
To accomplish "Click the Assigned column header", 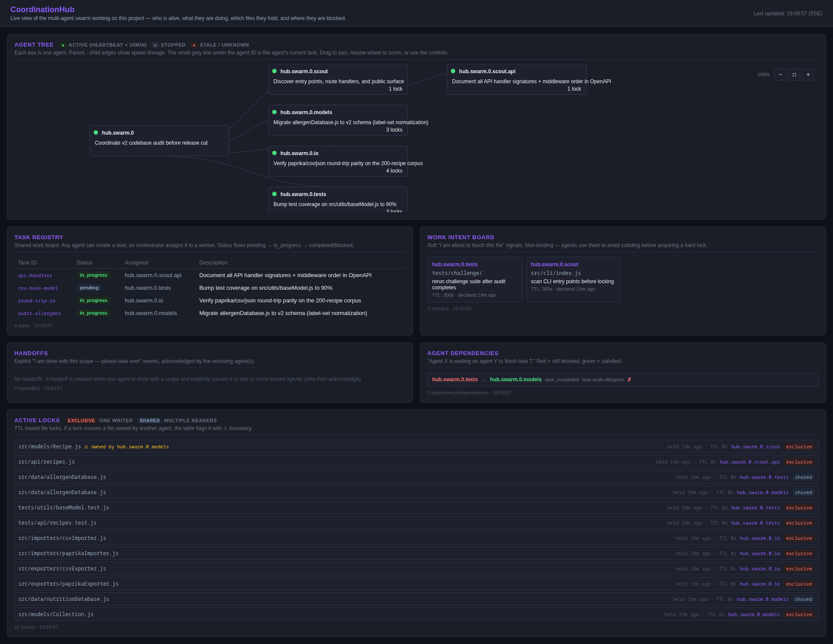I will [x=136, y=263].
